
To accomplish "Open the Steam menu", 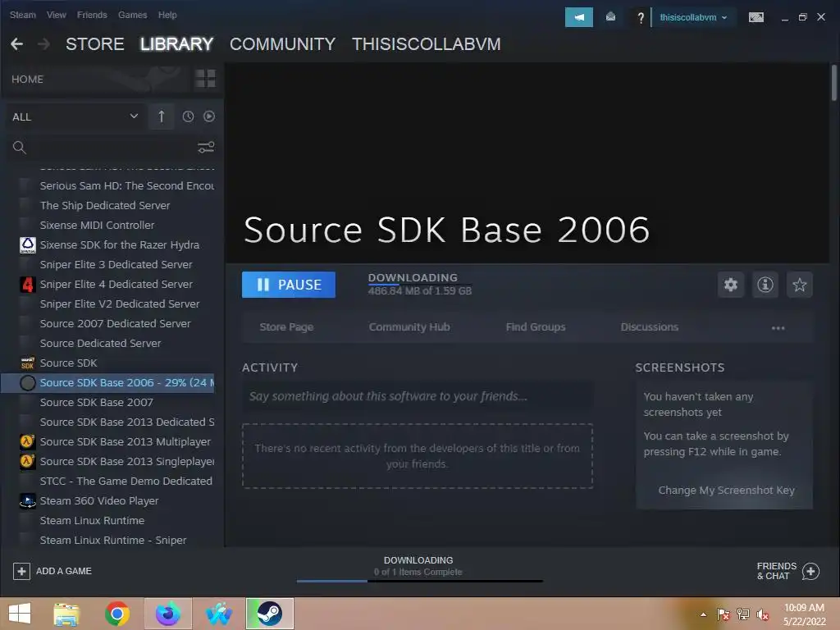I will pos(22,15).
